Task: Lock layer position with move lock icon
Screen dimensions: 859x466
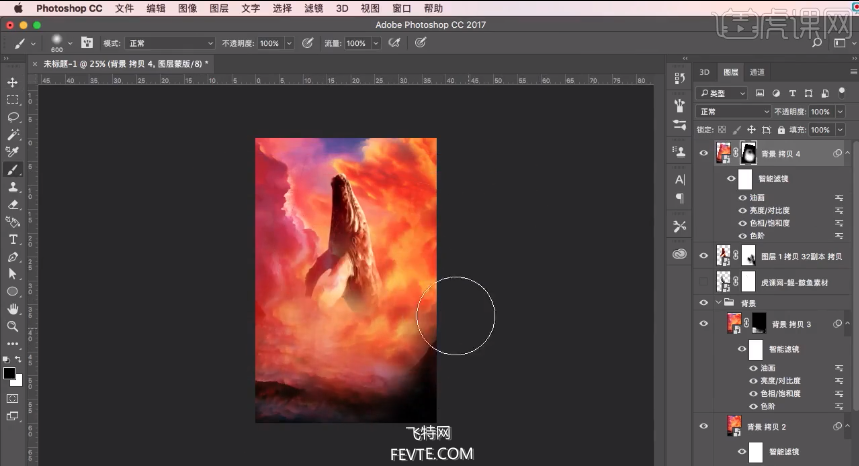Action: click(751, 130)
